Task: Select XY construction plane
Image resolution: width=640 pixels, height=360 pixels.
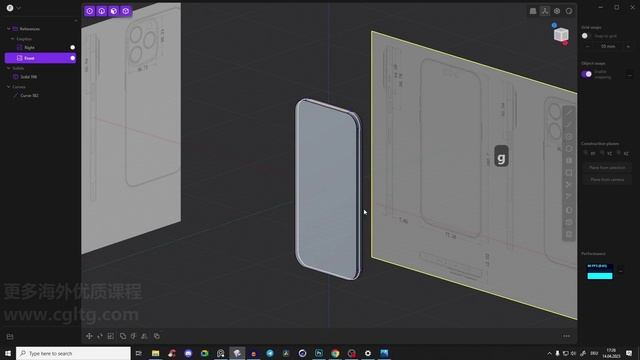Action: [x=590, y=153]
